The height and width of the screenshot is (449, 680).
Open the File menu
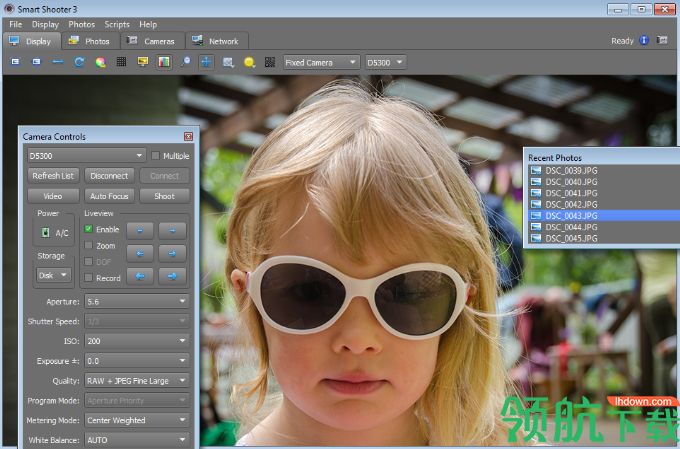15,24
